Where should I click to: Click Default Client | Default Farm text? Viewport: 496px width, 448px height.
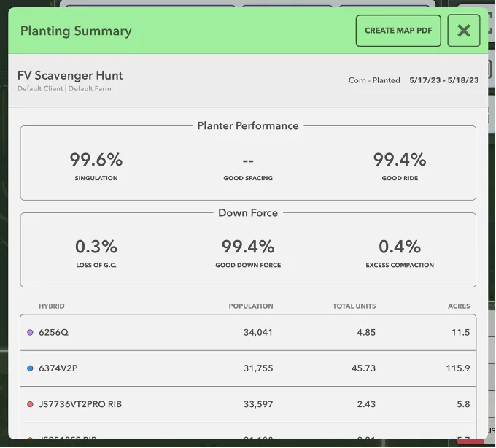(x=64, y=88)
